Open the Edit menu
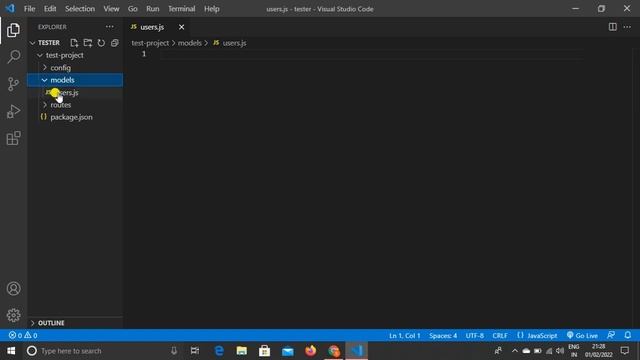This screenshot has height=360, width=640. [x=50, y=9]
